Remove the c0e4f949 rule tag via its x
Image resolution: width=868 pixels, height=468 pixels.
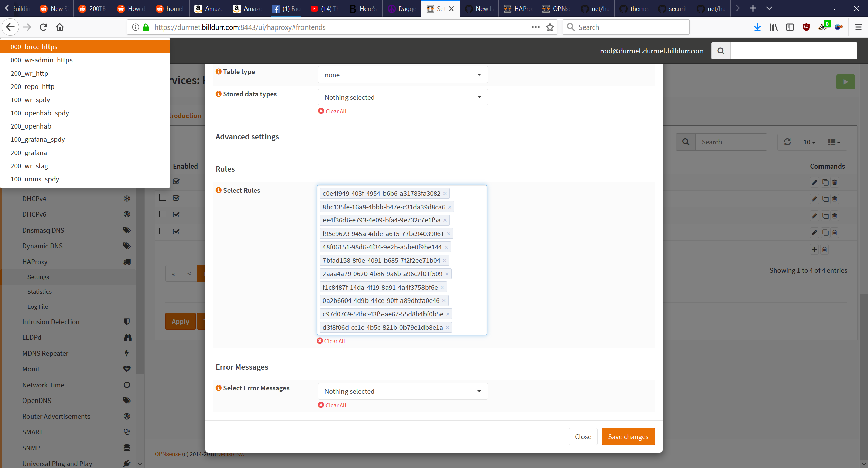tap(445, 194)
